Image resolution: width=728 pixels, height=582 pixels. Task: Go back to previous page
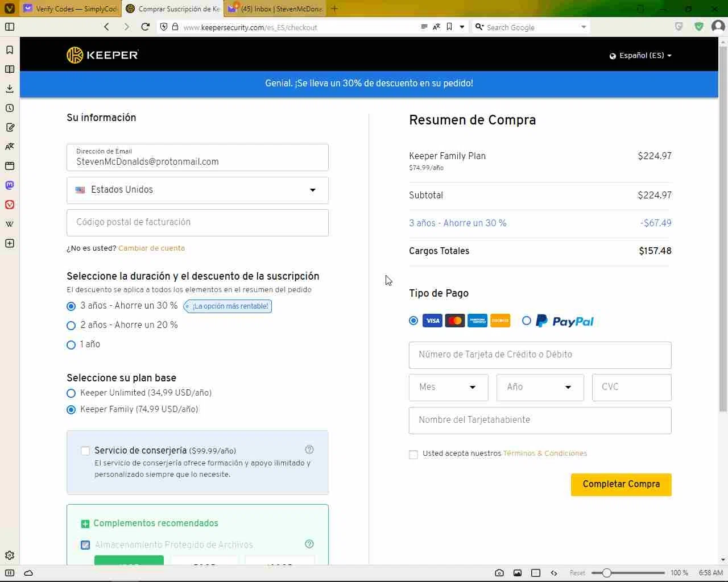point(106,27)
